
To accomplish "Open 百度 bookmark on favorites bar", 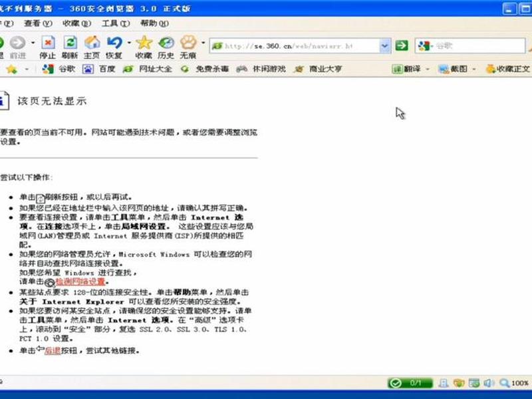I will point(99,69).
